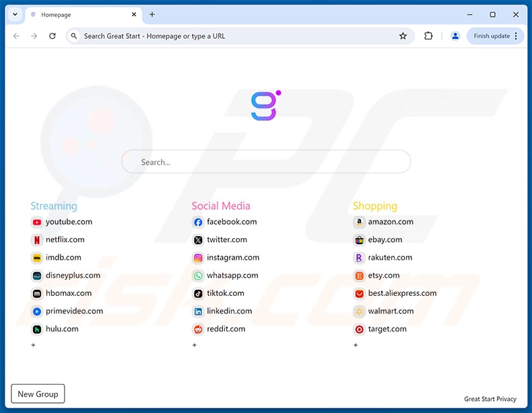Open a new browser tab
Screen dimensions: 532x413
tap(152, 15)
